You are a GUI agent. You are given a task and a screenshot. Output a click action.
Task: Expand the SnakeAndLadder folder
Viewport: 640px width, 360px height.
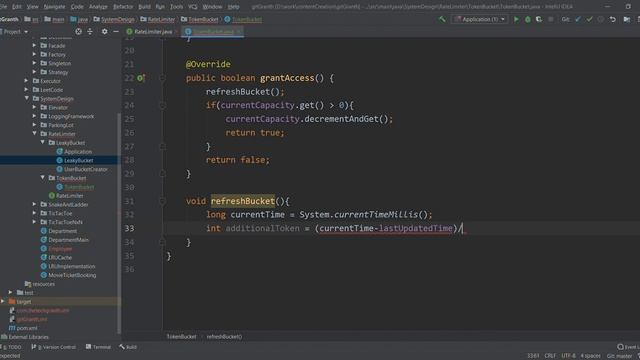[35, 204]
